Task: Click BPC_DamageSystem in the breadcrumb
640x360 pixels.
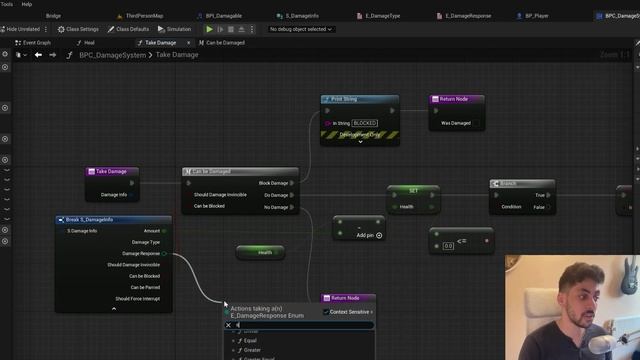Action: pyautogui.click(x=112, y=55)
